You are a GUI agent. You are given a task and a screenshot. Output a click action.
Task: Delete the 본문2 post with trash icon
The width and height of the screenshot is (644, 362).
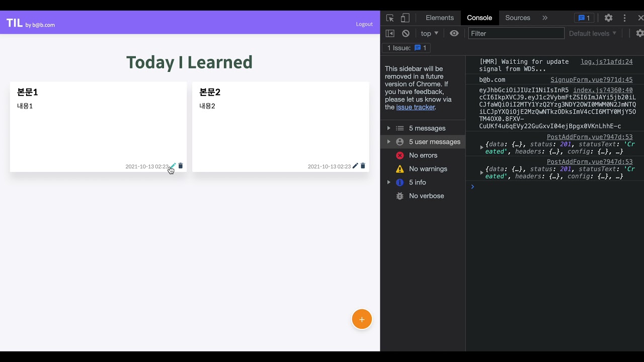363,166
